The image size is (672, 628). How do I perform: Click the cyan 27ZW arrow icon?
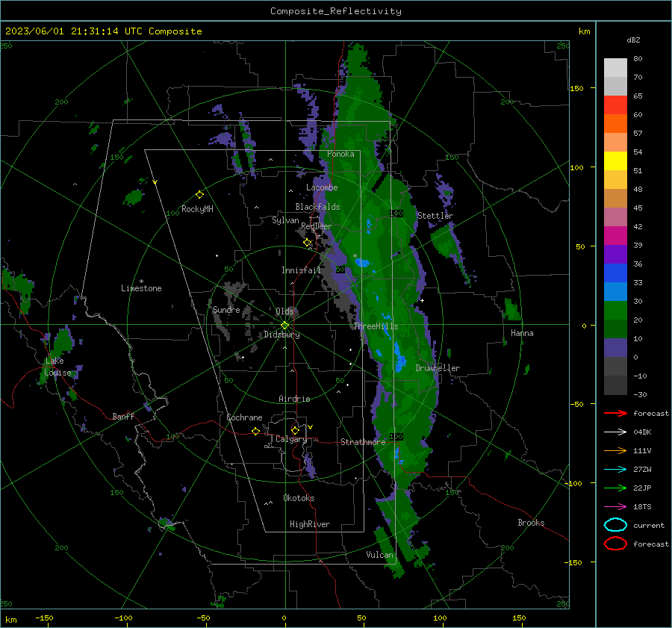[x=615, y=470]
